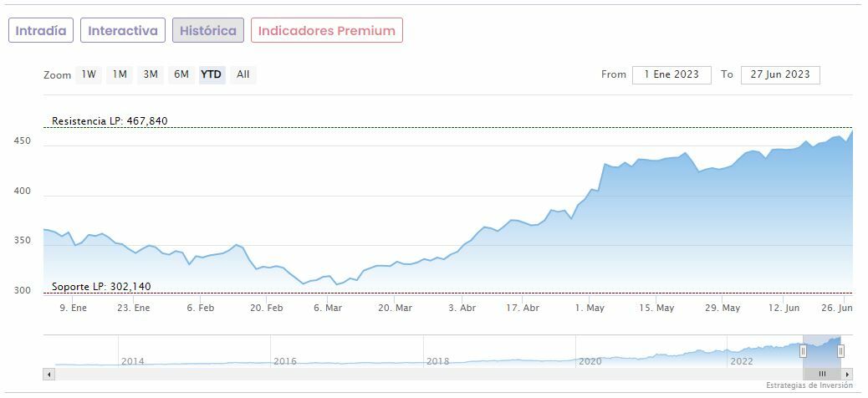The width and height of the screenshot is (868, 398).
Task: Click the 2018 area in navigator timeline
Action: click(x=438, y=360)
